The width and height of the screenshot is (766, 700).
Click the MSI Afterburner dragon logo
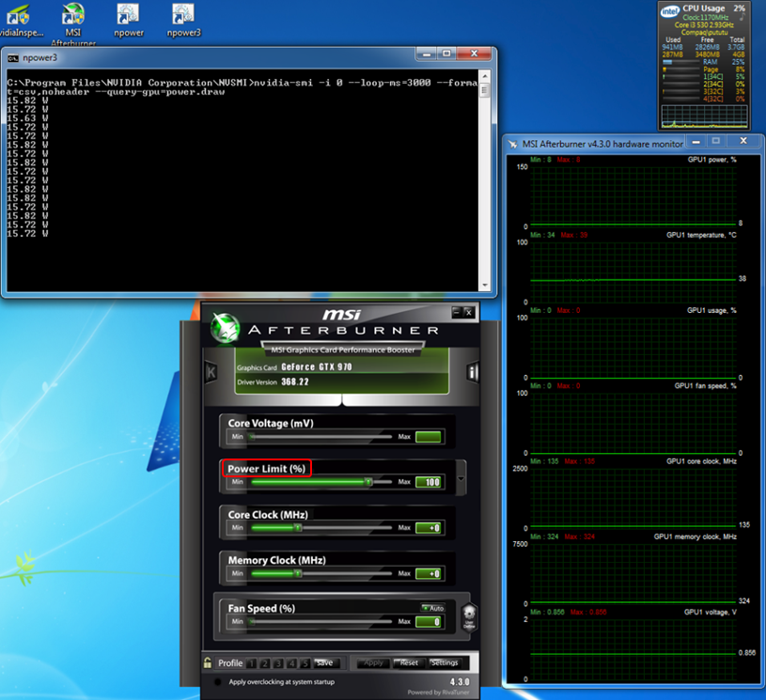click(x=225, y=327)
